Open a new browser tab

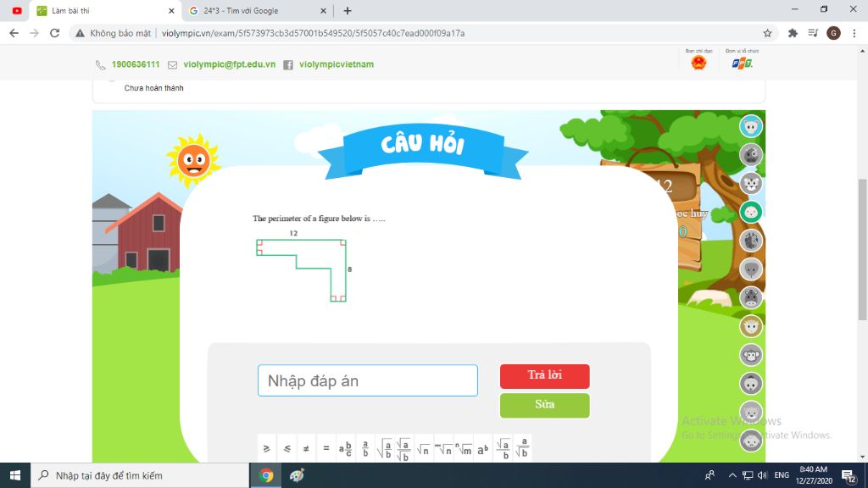347,10
